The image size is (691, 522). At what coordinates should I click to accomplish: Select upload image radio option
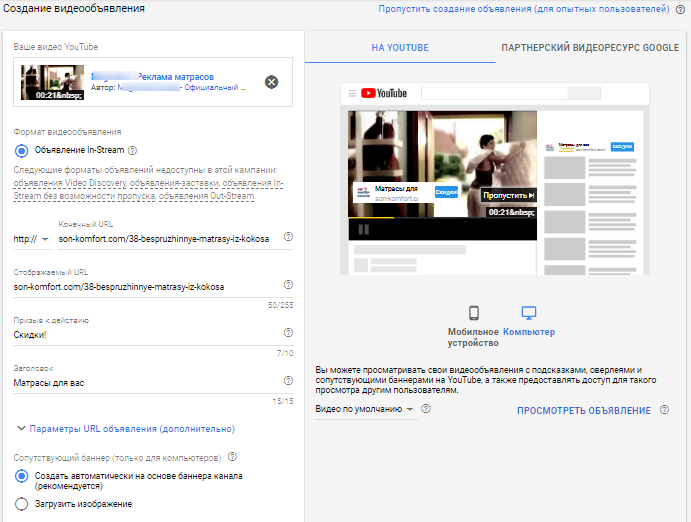point(22,504)
